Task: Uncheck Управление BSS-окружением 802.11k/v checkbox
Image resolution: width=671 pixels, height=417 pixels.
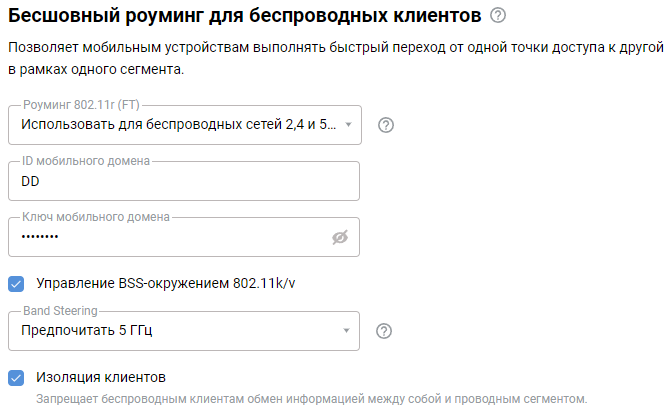Action: [16, 284]
